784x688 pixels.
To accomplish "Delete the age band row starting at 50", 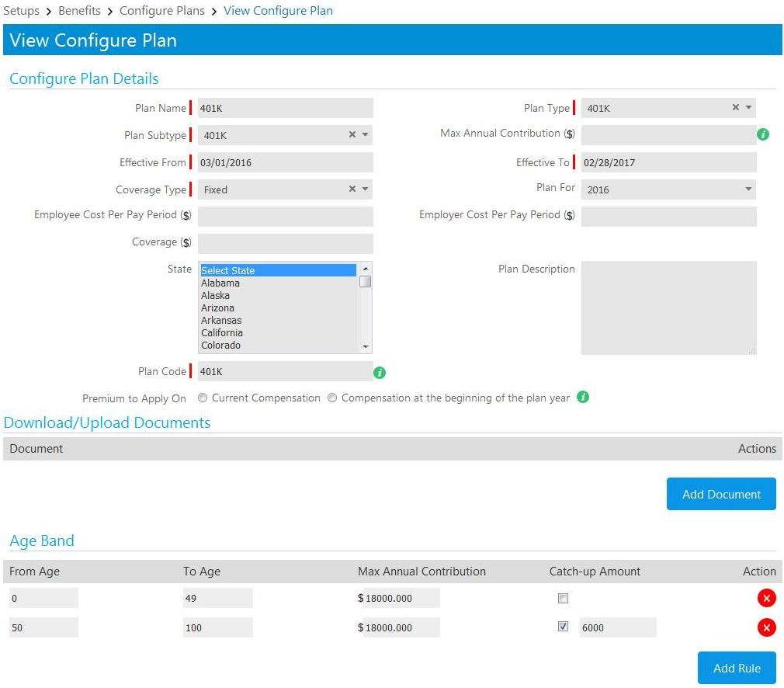I will pos(767,627).
